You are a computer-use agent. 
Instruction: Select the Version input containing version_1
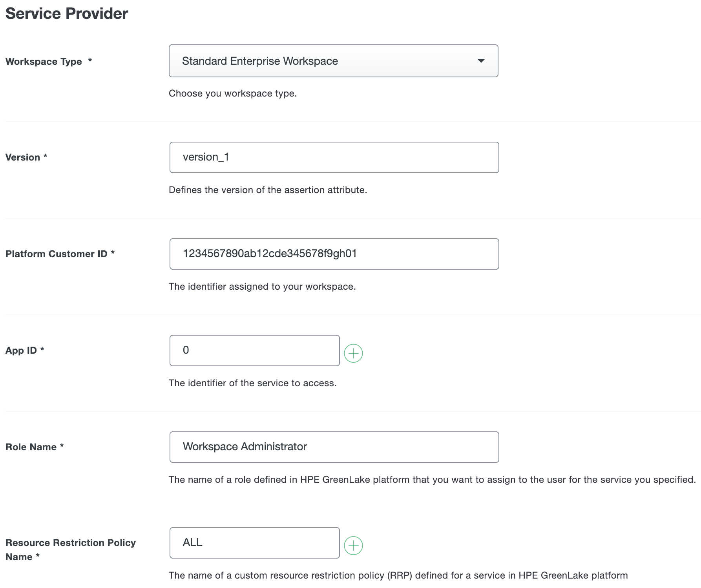[334, 157]
